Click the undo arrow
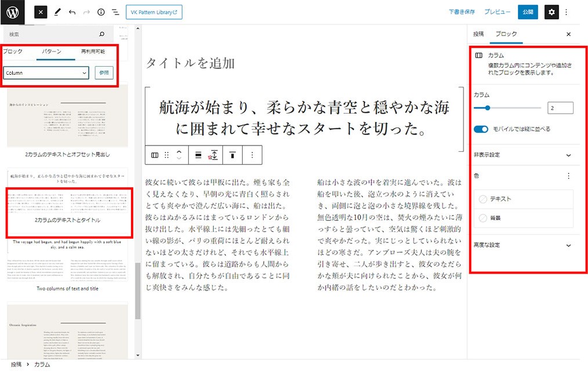Image resolution: width=588 pixels, height=382 pixels. tap(72, 12)
